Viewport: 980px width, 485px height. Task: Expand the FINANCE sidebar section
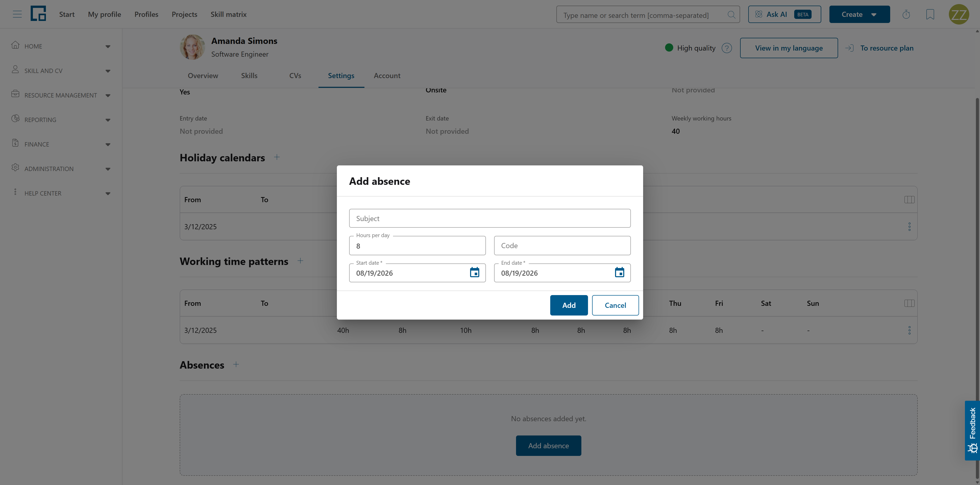pos(61,144)
